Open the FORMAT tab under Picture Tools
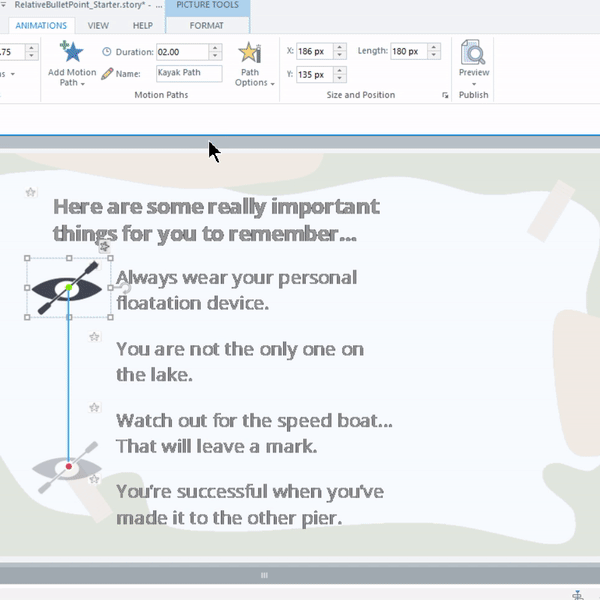 point(207,26)
